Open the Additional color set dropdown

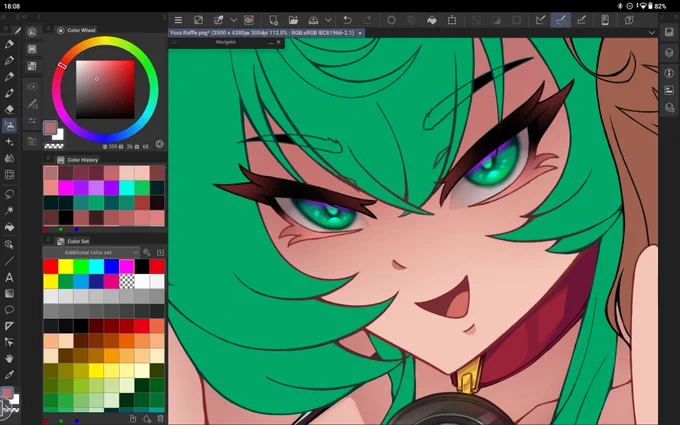pyautogui.click(x=92, y=252)
